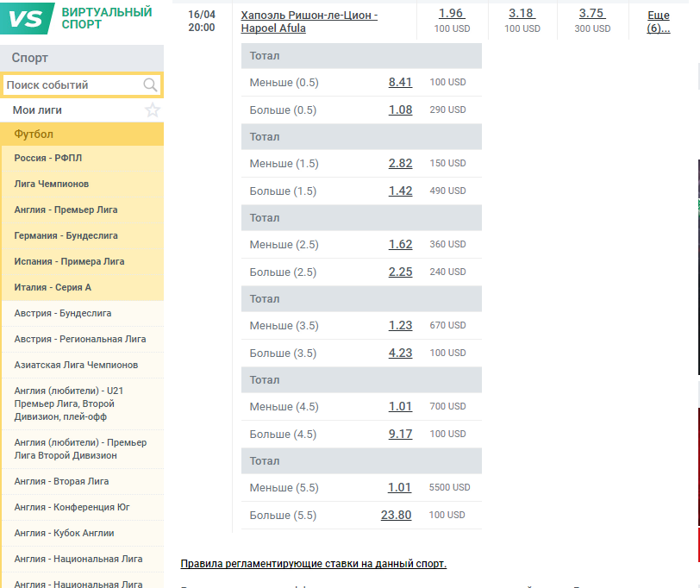
Task: Open the Лига Чемпионов league
Action: (x=52, y=184)
